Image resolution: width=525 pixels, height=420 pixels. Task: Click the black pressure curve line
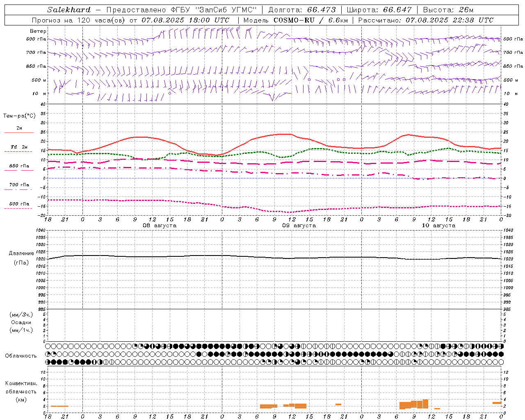(x=275, y=257)
